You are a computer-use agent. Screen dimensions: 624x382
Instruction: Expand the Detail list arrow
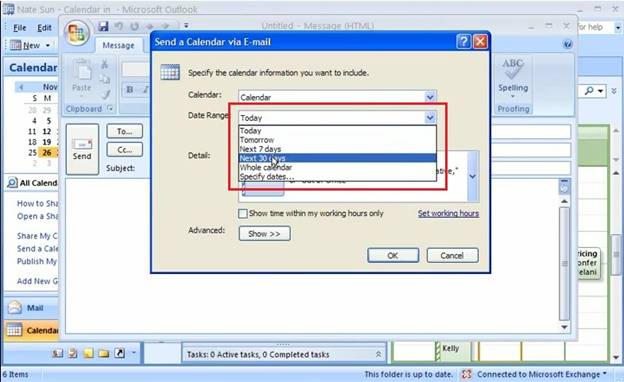pos(472,176)
